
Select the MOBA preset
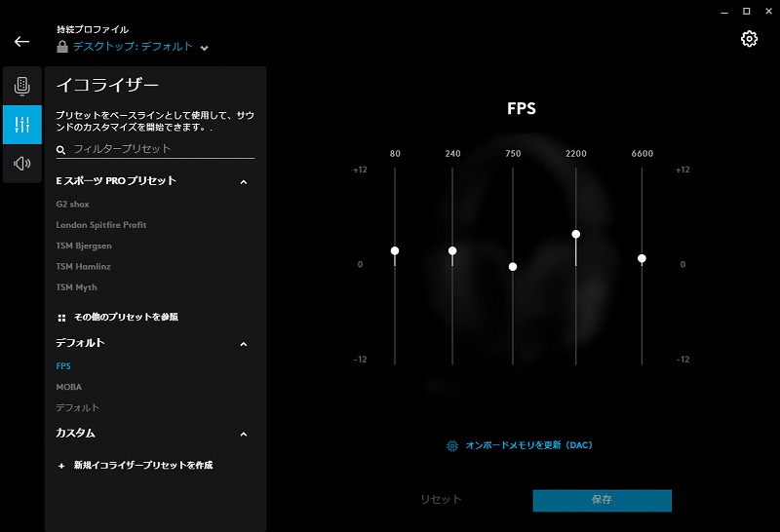coord(68,387)
